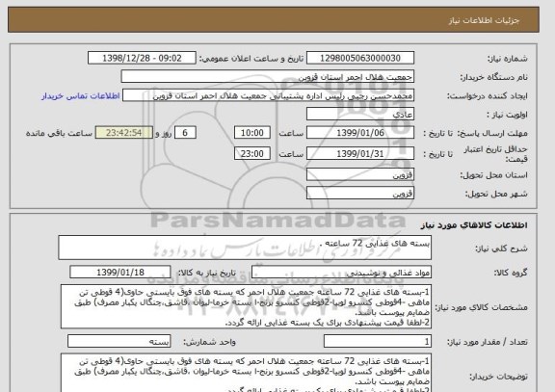The width and height of the screenshot is (555, 392).
Task: Select the announcement date field 1398/12/28 - 09:02
Action: pyautogui.click(x=142, y=58)
